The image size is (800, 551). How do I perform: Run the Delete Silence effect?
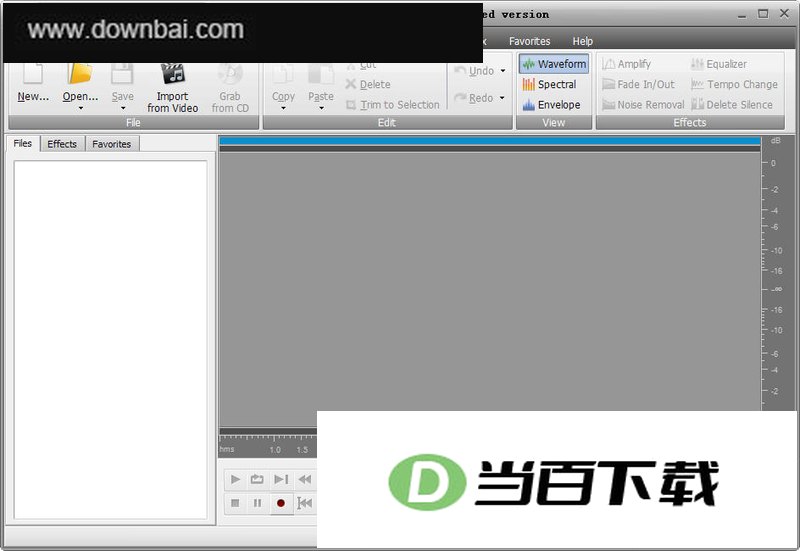[x=732, y=105]
